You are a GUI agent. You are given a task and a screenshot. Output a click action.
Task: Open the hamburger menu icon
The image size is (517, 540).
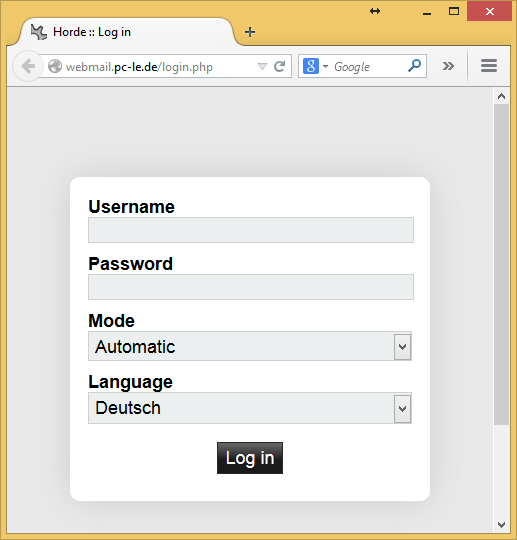tap(489, 66)
